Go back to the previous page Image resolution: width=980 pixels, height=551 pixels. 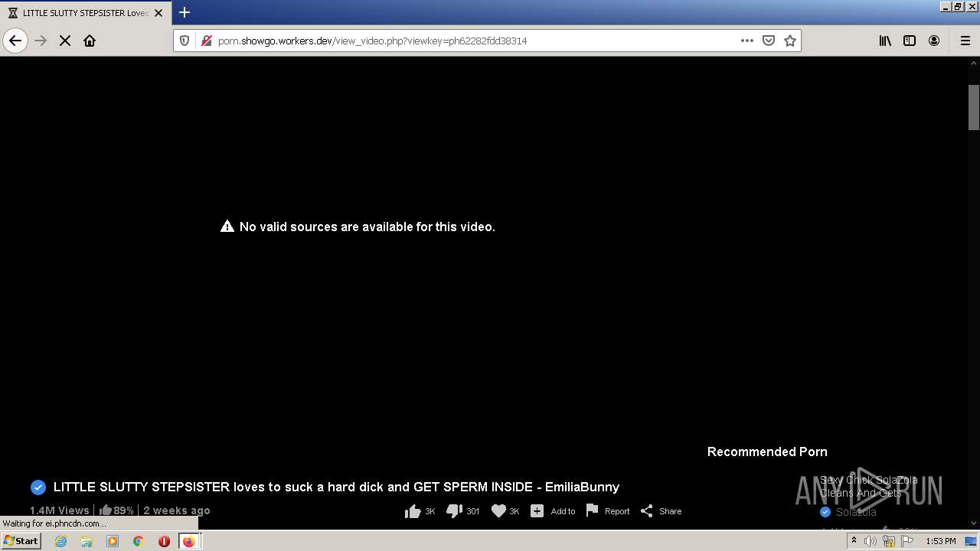[x=15, y=41]
